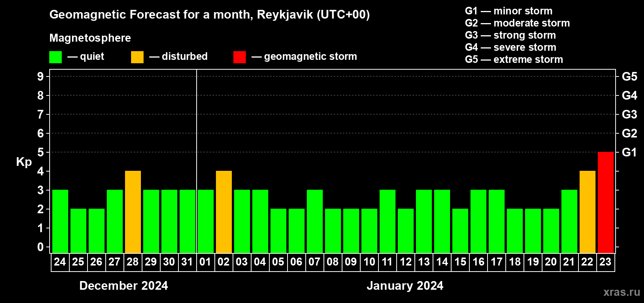Image resolution: width=644 pixels, height=303 pixels.
Task: Click the 'G1 — minor storm' legend text
Action: click(509, 11)
